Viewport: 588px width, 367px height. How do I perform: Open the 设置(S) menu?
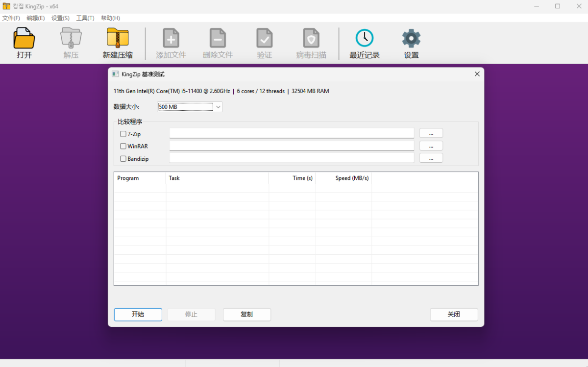tap(60, 18)
